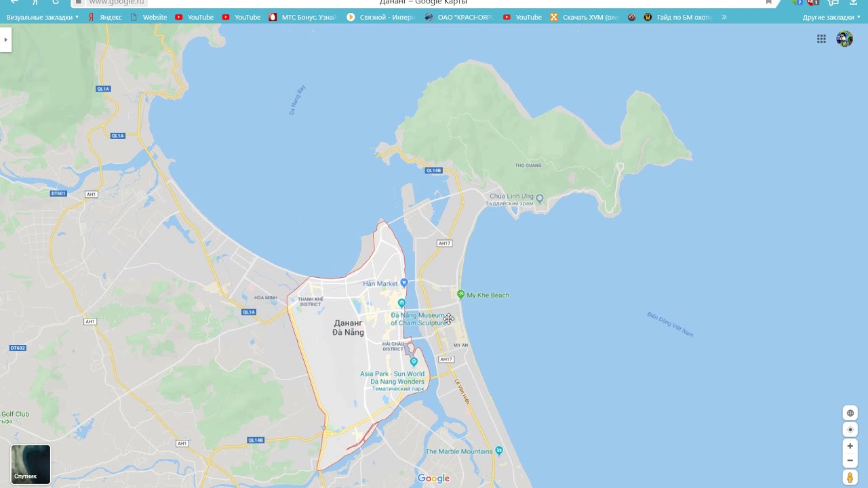Open Street View with the Pegman icon
The image size is (868, 488).
pyautogui.click(x=850, y=479)
